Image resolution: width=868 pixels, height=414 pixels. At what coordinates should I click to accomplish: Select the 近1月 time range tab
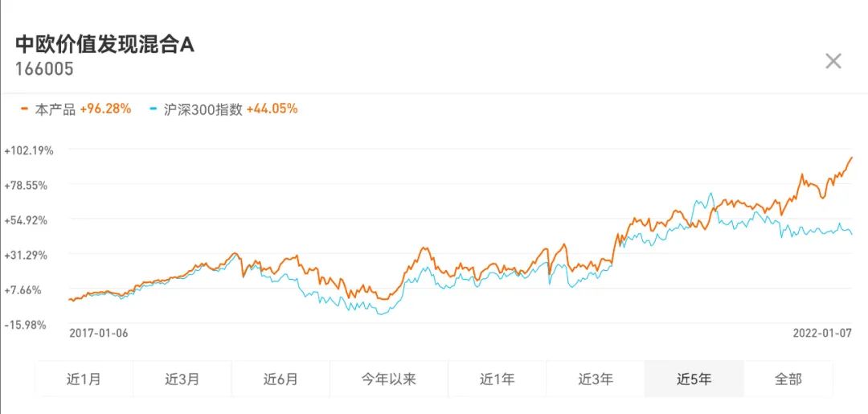click(x=84, y=379)
